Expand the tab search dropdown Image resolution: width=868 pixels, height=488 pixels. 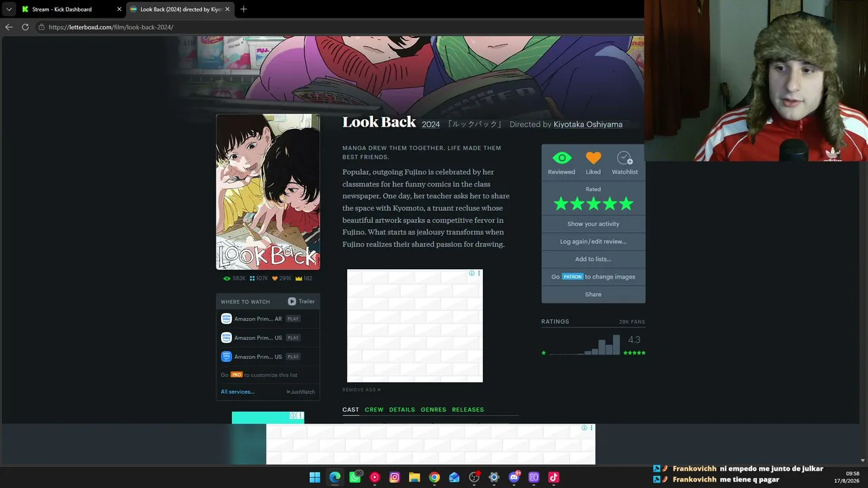(x=8, y=9)
